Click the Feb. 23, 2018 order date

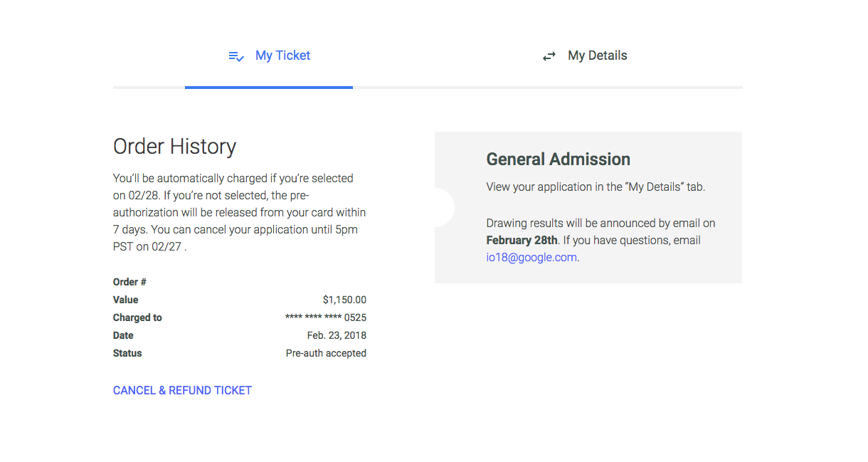point(337,335)
